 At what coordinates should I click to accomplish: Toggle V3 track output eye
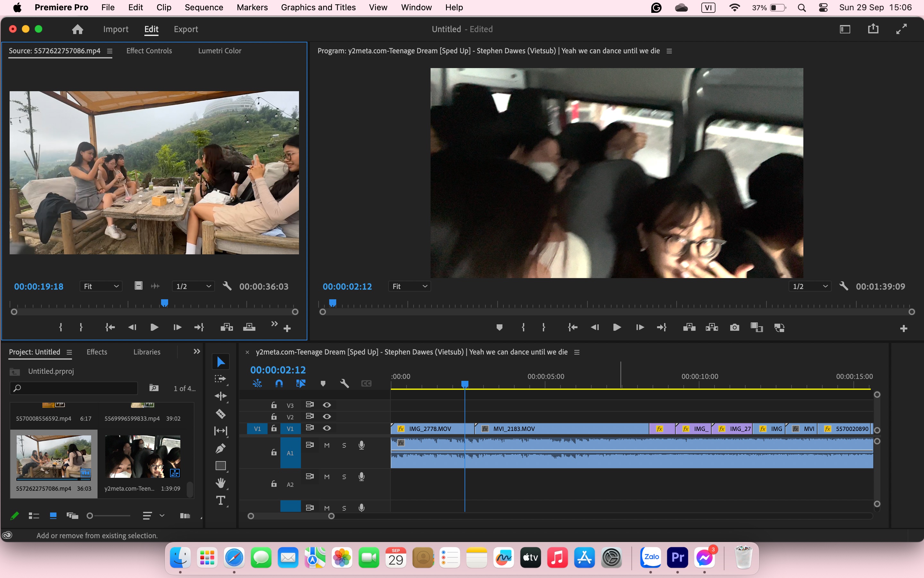[x=327, y=405]
